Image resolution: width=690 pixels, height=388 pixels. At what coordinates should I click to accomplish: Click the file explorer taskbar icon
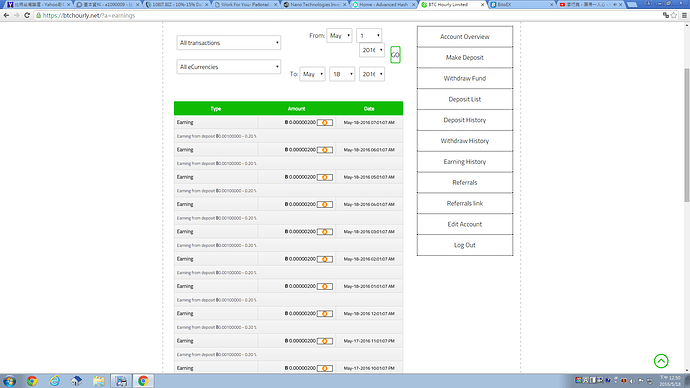coord(99,381)
